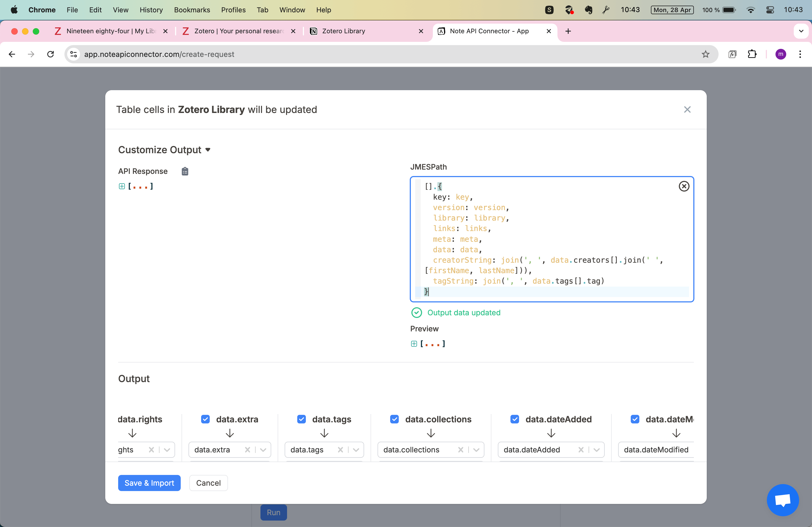Click the address bar URL
Viewport: 812px width, 527px height.
tap(159, 54)
